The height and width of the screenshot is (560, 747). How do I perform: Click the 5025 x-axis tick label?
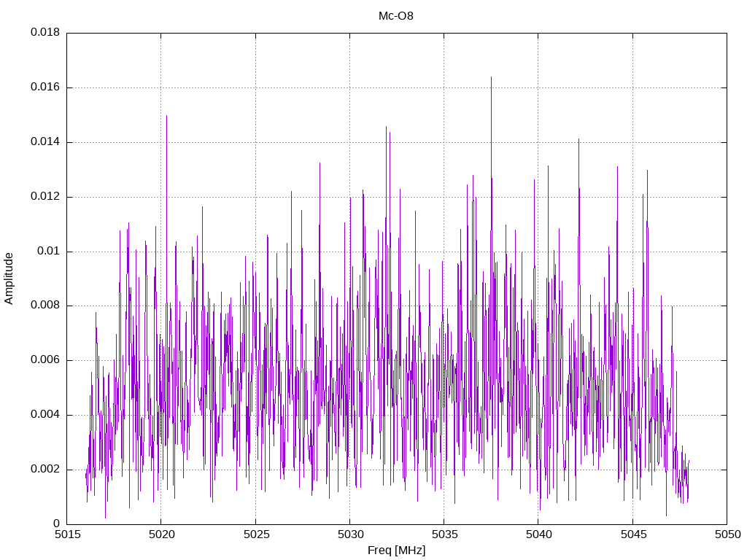(x=256, y=534)
